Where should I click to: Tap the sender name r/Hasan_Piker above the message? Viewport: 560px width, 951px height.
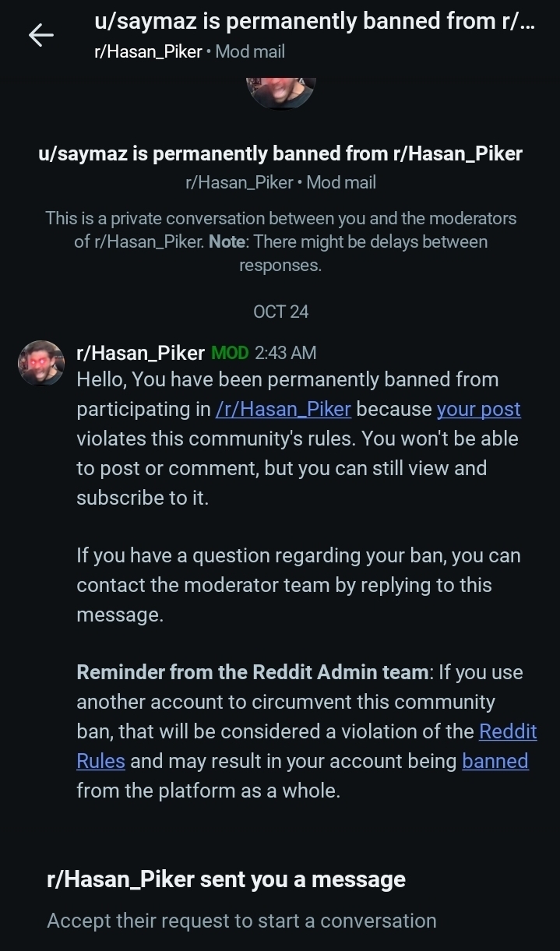point(140,353)
